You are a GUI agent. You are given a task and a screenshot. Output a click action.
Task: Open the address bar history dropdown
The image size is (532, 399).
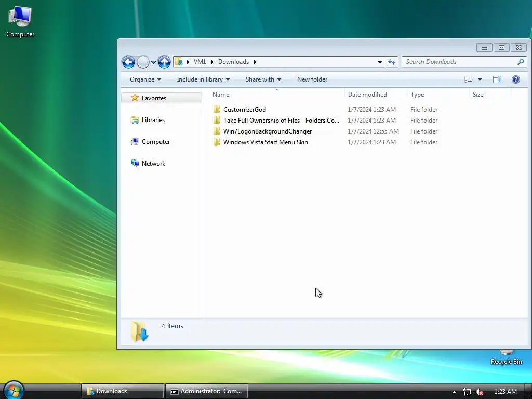click(380, 62)
